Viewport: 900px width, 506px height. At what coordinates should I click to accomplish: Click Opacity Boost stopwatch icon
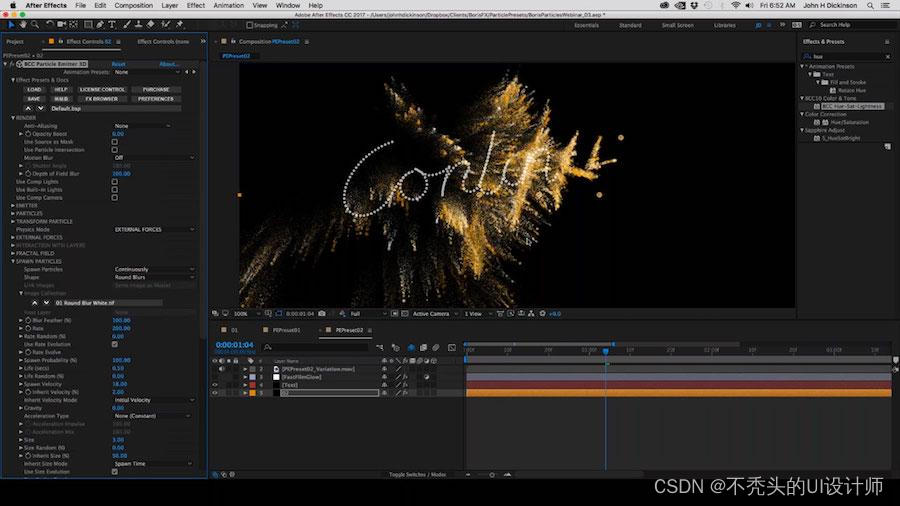pyautogui.click(x=28, y=134)
